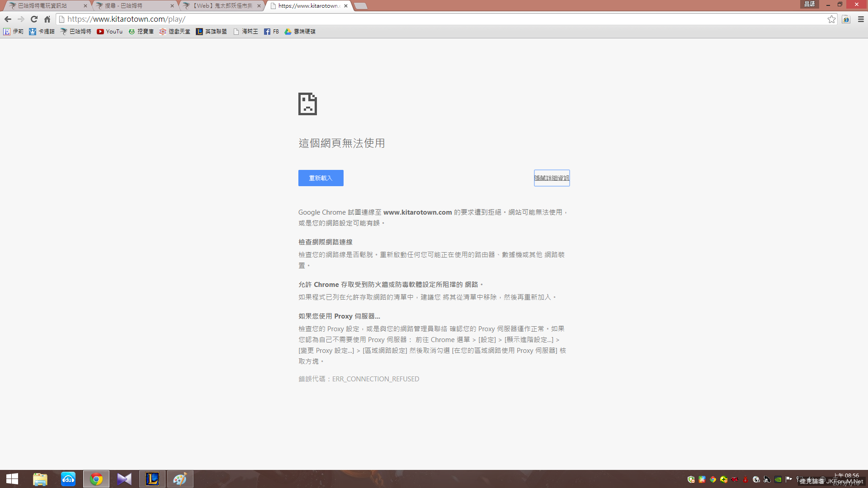Click the 重新載入 reload button
The width and height of the screenshot is (868, 488).
pos(321,178)
